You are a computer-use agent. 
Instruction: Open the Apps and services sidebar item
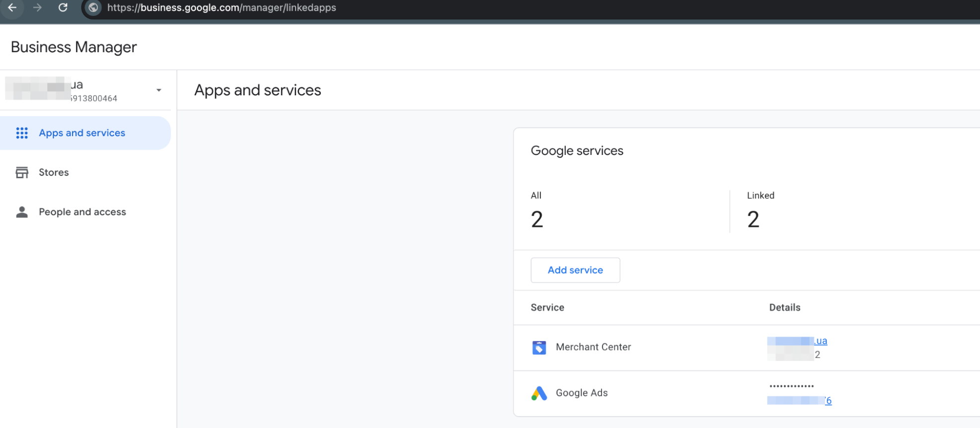(x=85, y=133)
